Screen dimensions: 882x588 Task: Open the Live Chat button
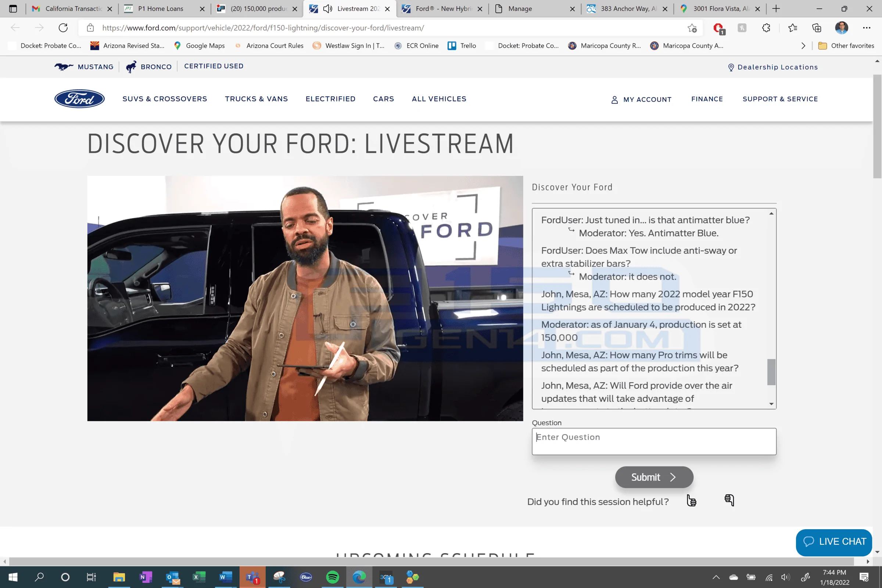click(833, 542)
